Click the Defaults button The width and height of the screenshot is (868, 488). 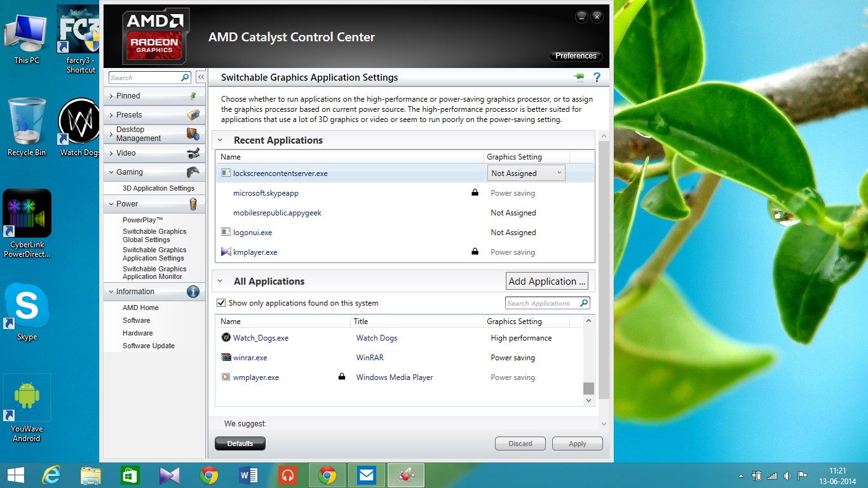pyautogui.click(x=240, y=444)
